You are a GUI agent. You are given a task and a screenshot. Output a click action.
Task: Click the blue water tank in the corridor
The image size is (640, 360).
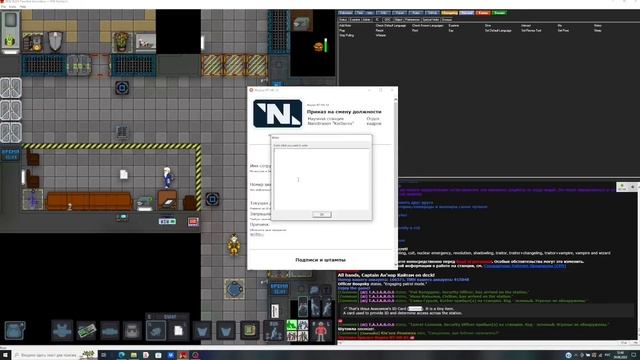point(235,289)
